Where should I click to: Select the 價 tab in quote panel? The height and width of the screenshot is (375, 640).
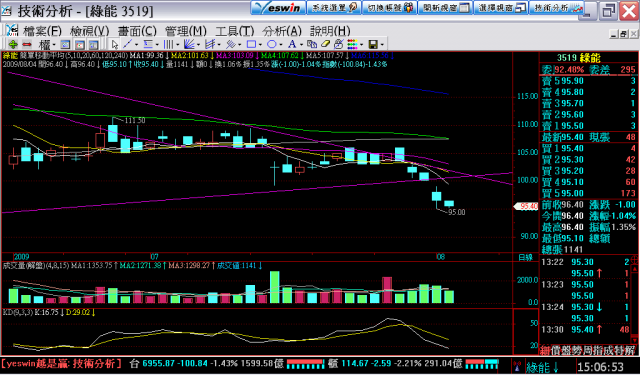point(556,350)
